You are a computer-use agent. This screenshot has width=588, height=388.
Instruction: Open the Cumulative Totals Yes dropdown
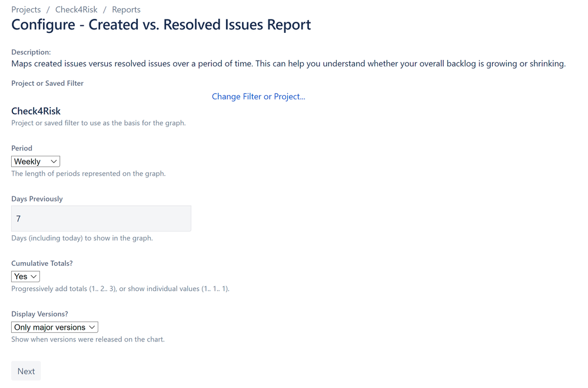click(25, 276)
